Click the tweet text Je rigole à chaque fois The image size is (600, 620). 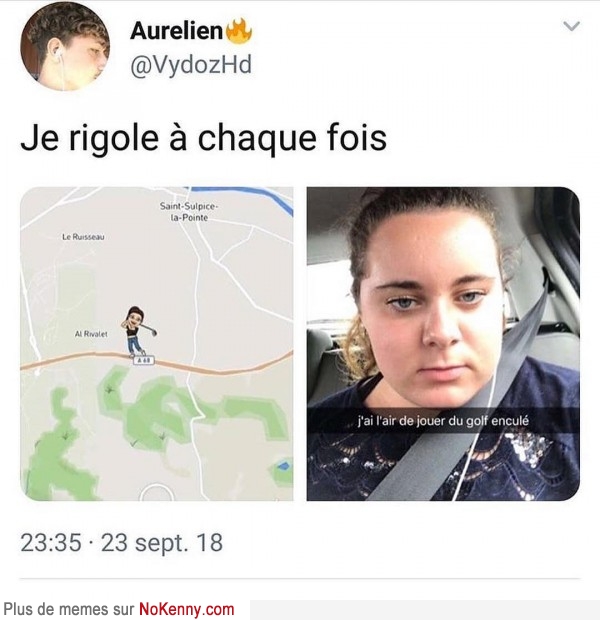pyautogui.click(x=203, y=138)
